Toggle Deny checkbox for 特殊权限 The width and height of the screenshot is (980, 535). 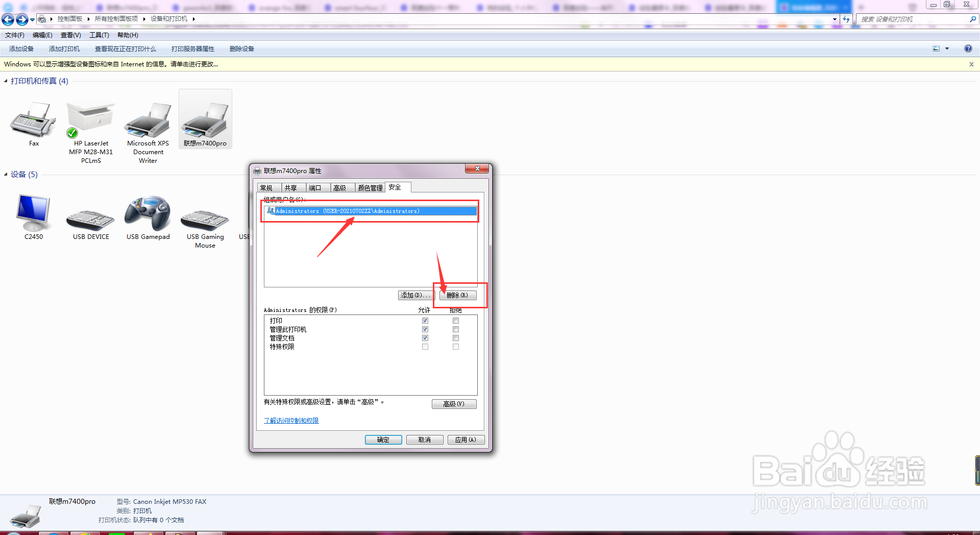(x=456, y=347)
